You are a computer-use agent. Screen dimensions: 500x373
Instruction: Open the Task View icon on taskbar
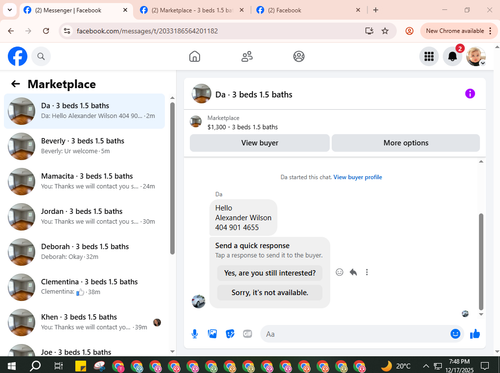[58, 366]
